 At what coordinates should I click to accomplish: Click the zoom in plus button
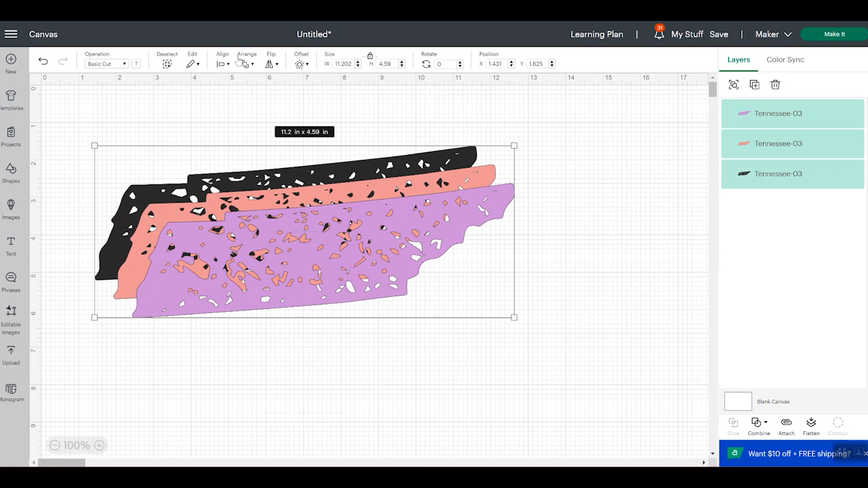[x=99, y=445]
